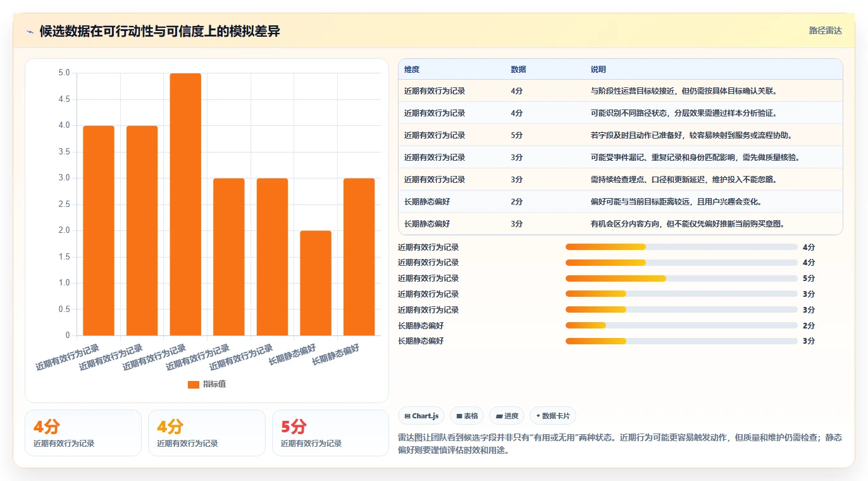
Task: Select the title 候选数据在可行动性与可信度上的模拟差异
Action: (x=159, y=32)
